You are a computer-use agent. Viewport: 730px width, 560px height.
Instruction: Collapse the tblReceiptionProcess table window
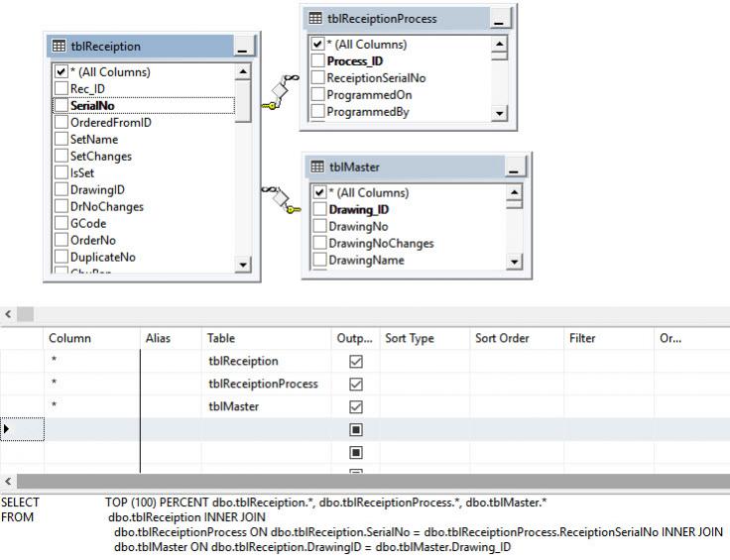click(x=499, y=19)
